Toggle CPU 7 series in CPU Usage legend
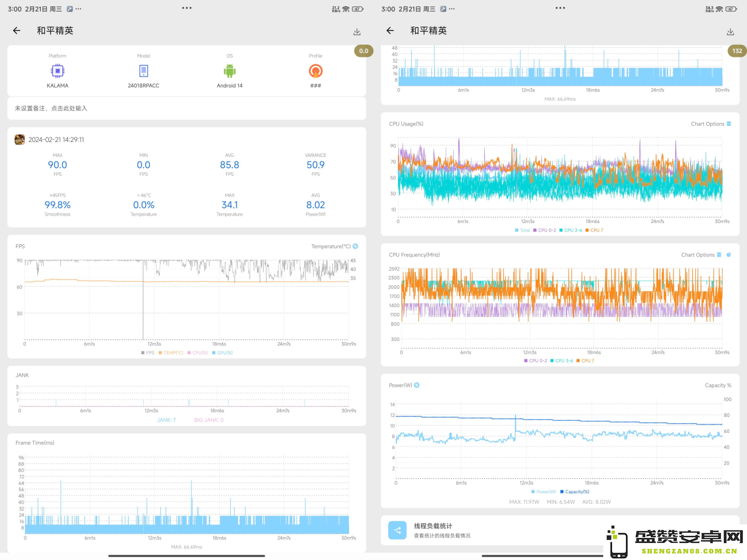Screen dimensions: 747x560 [595, 231]
